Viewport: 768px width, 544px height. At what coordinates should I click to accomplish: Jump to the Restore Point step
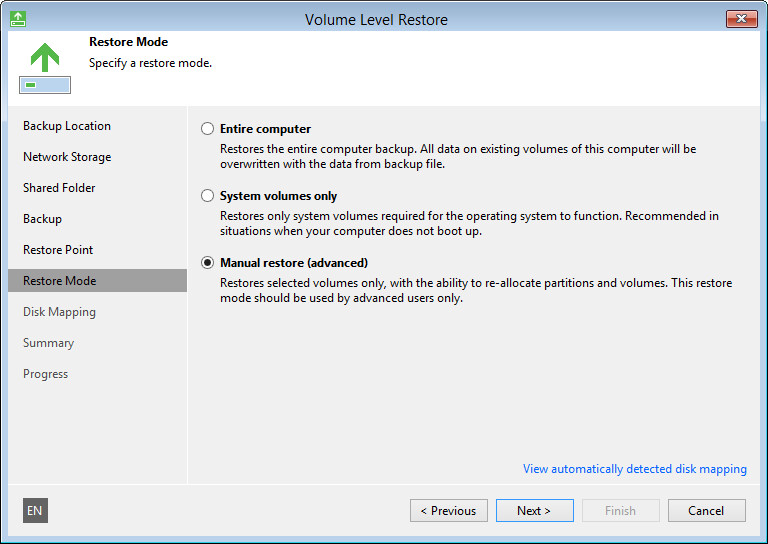pyautogui.click(x=58, y=250)
